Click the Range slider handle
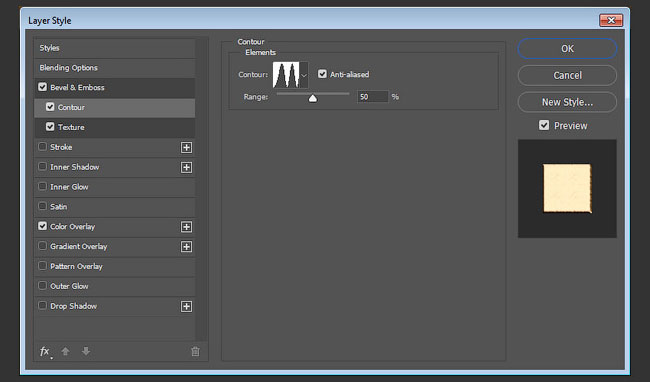650x382 pixels. click(313, 98)
